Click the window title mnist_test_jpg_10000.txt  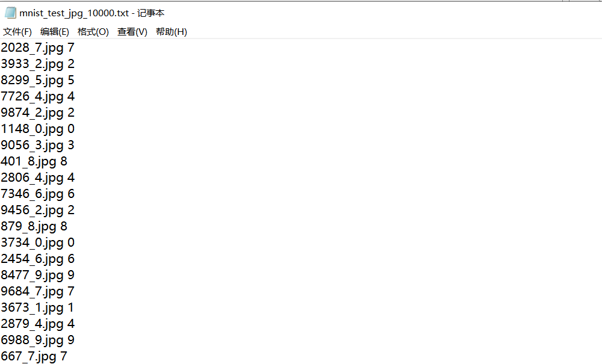[x=73, y=13]
